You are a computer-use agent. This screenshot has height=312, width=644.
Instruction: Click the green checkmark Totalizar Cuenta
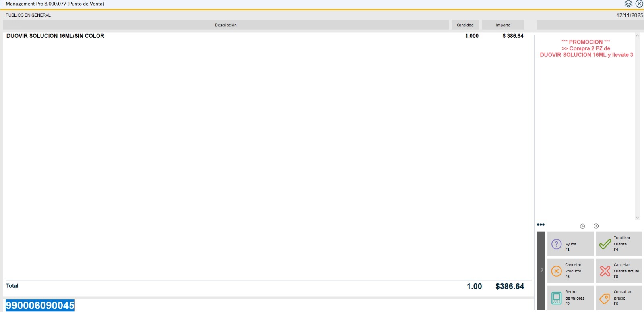click(605, 244)
